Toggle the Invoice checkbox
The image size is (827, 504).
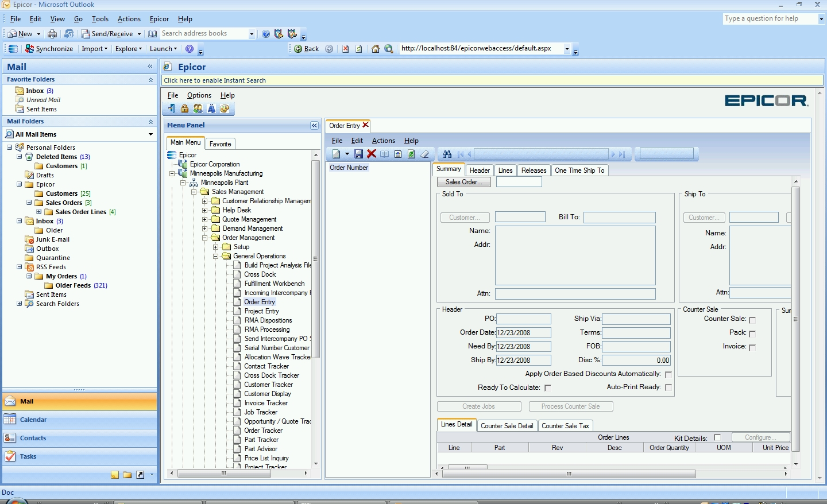click(752, 347)
